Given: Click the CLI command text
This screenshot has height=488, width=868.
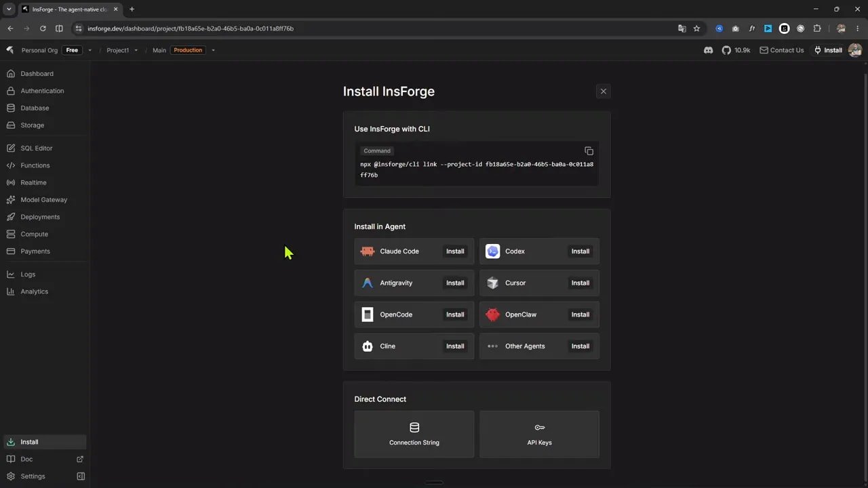Looking at the screenshot, I should point(477,169).
